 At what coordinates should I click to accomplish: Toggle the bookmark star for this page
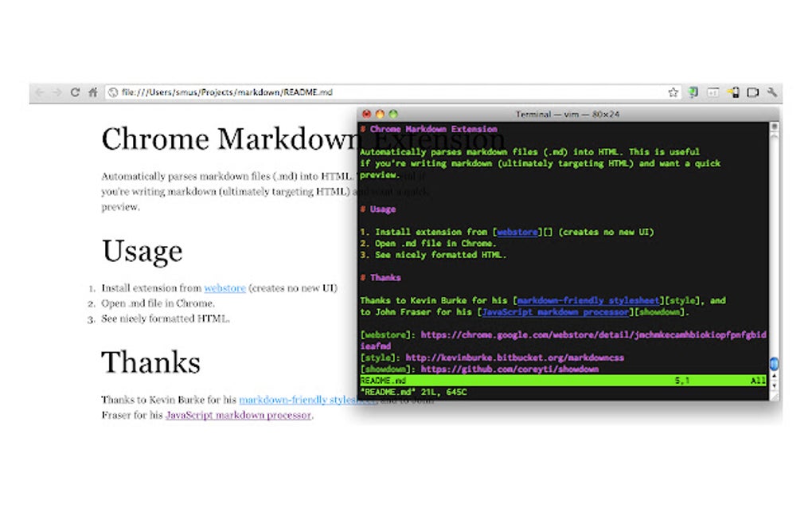click(674, 92)
